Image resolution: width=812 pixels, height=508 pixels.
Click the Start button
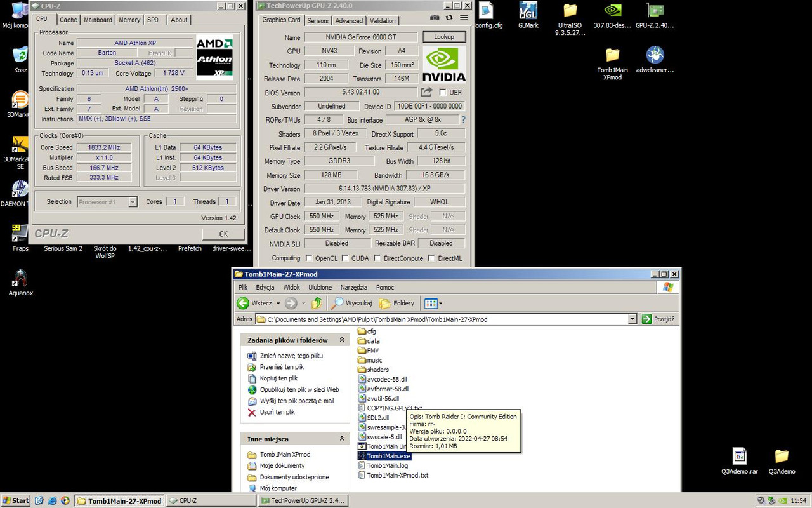click(x=15, y=500)
